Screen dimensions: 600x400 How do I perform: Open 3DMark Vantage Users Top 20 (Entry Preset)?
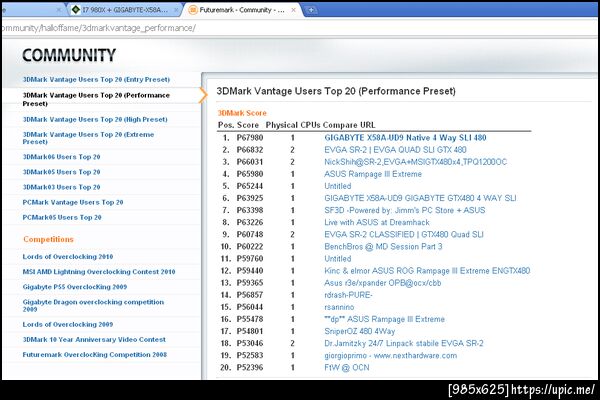click(96, 80)
